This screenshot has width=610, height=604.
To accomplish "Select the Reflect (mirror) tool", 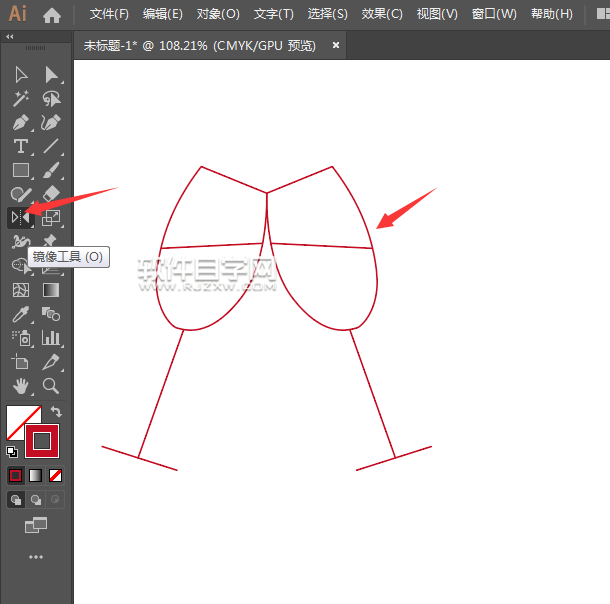I will pos(20,217).
